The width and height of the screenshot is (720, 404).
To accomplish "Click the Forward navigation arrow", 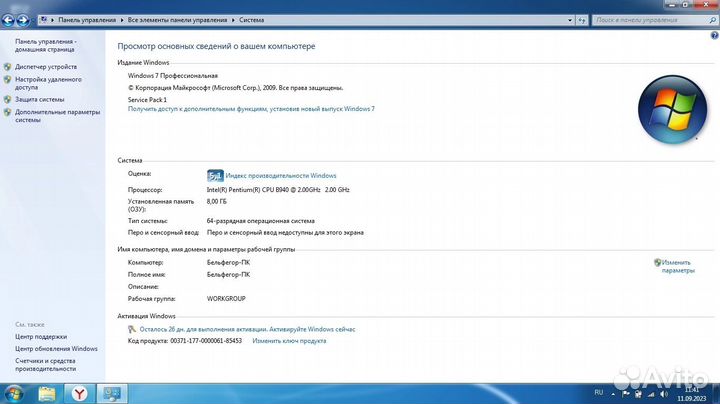I will [22, 20].
